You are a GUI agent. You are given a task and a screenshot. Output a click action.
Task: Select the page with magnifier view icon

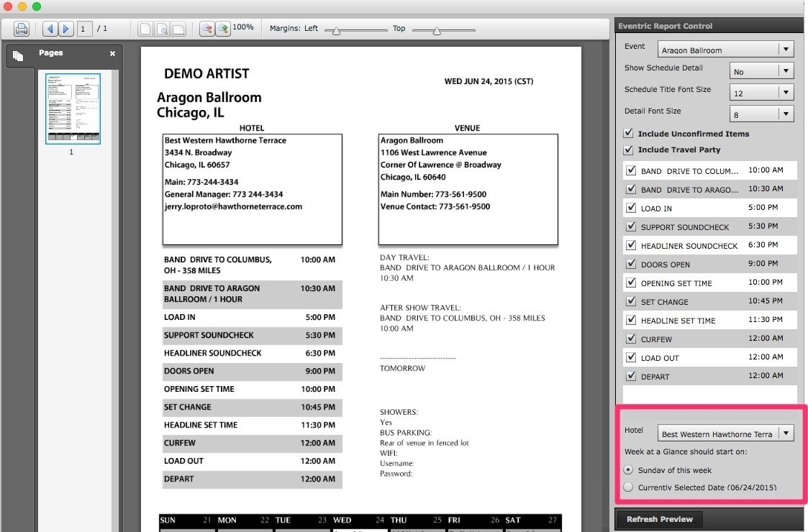coord(162,29)
